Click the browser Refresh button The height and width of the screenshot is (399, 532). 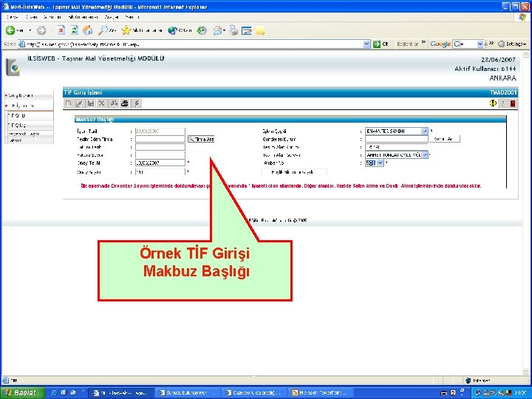[x=75, y=30]
